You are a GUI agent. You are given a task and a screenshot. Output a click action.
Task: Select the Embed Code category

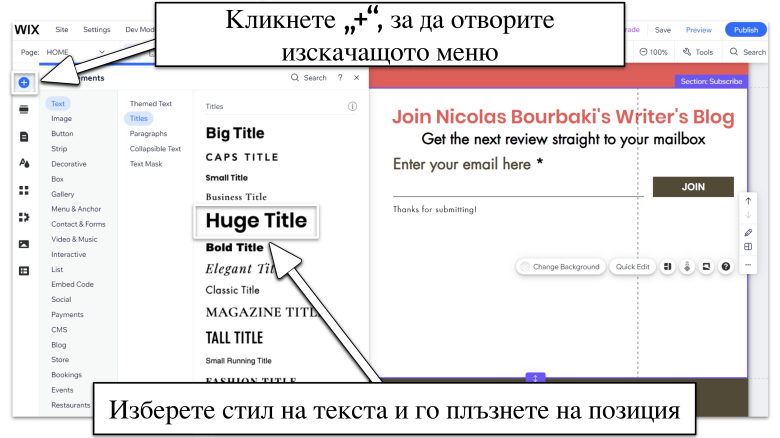[x=73, y=284]
